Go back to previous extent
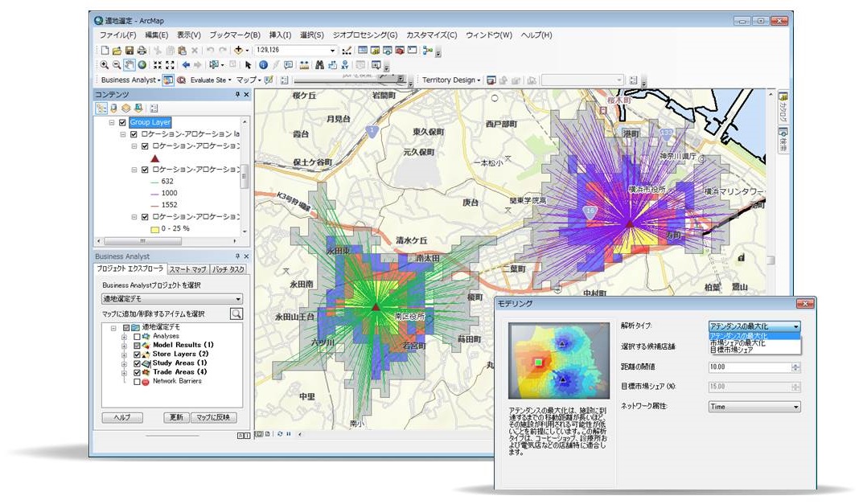This screenshot has width=863, height=504. tap(186, 65)
